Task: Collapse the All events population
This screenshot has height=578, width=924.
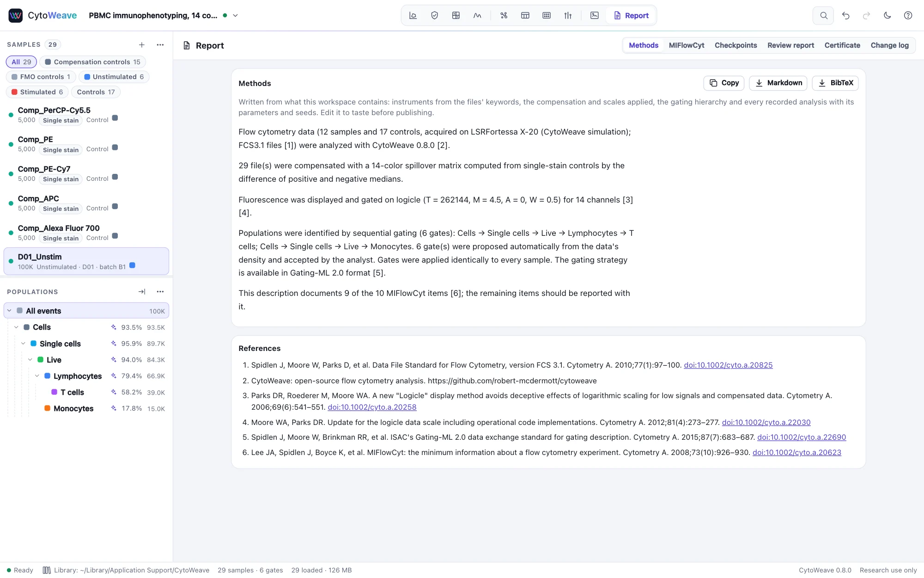Action: [x=9, y=311]
